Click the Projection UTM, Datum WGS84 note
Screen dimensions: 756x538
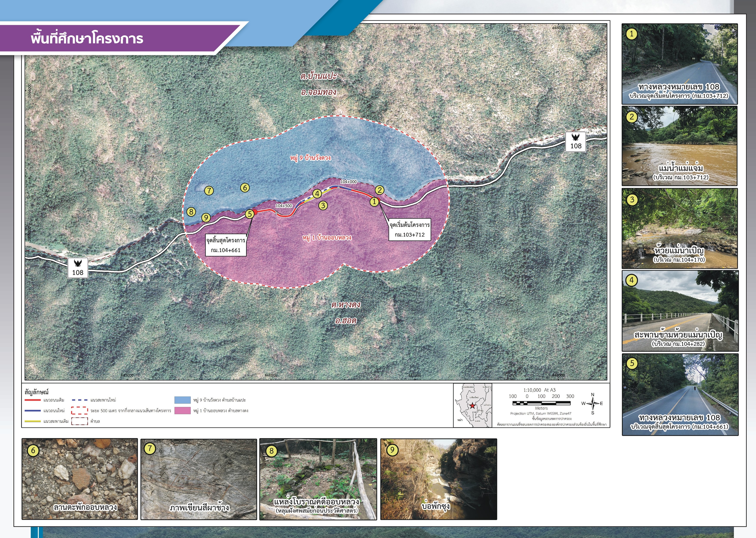click(541, 414)
